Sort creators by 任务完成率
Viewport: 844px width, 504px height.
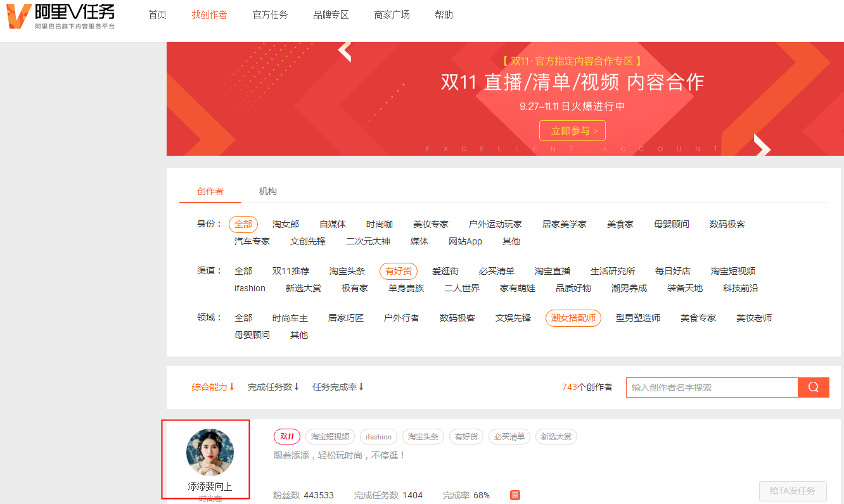coord(338,387)
